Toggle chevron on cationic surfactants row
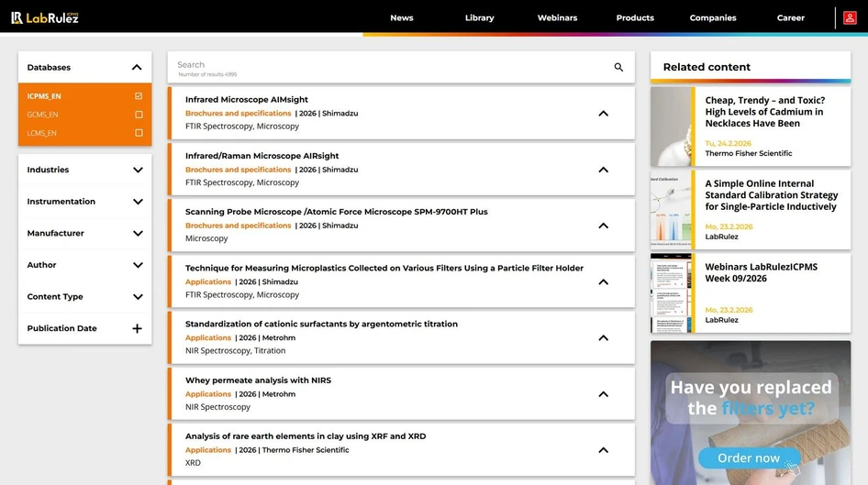Screen dimensions: 868x485 pyautogui.click(x=604, y=338)
